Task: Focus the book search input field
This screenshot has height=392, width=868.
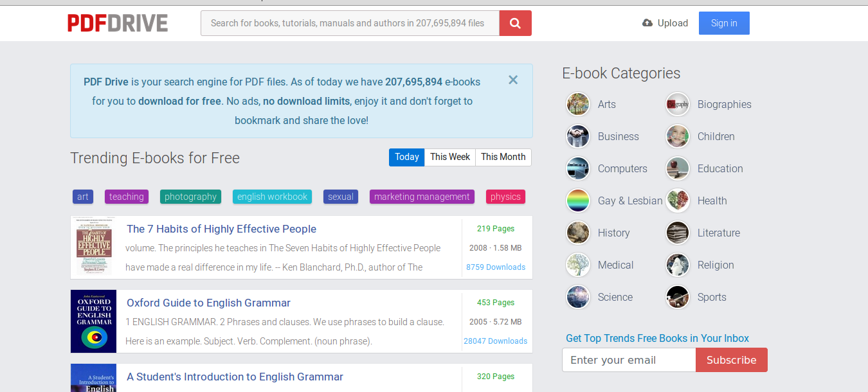Action: [x=350, y=23]
